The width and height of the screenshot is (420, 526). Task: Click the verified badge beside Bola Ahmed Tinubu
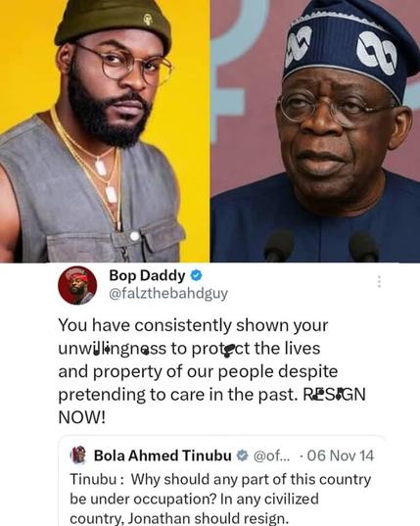(242, 455)
